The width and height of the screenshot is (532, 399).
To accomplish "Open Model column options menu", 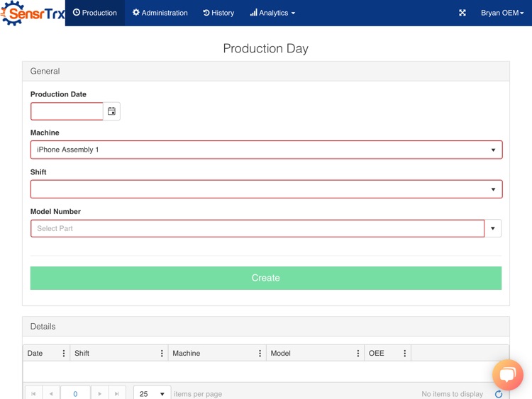I will [358, 353].
